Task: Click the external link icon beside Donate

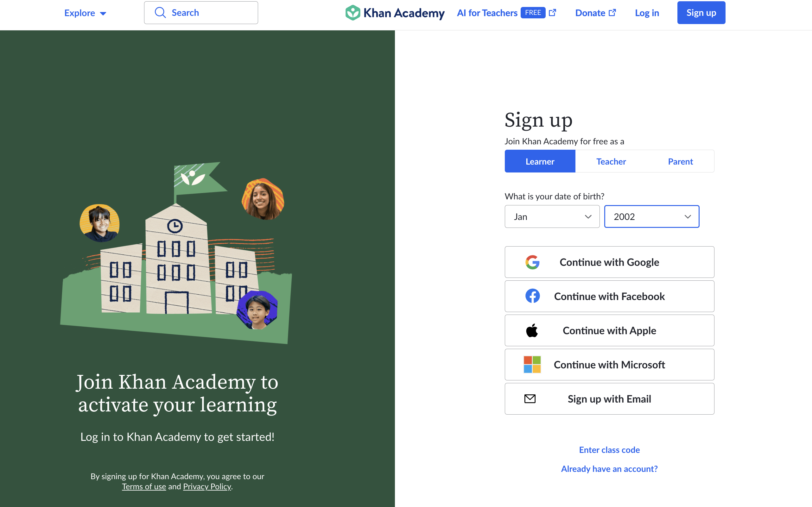Action: (x=612, y=13)
